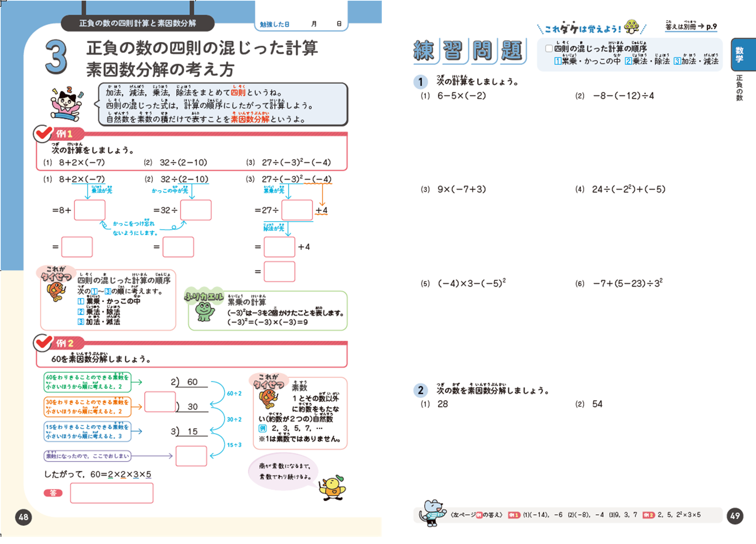Click the green 60をわりきることのできる素数 hint box
The width and height of the screenshot is (756, 544).
click(x=87, y=382)
